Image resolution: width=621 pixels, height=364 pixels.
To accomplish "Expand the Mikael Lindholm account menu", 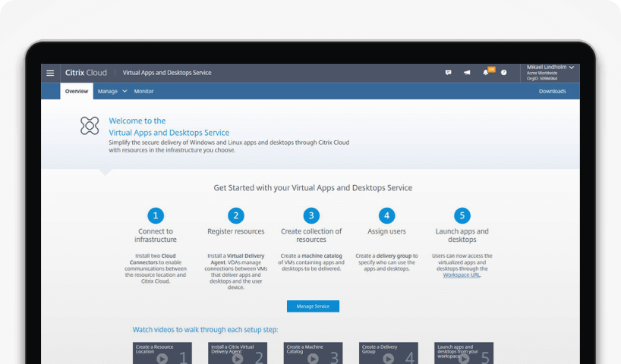I will click(x=550, y=73).
